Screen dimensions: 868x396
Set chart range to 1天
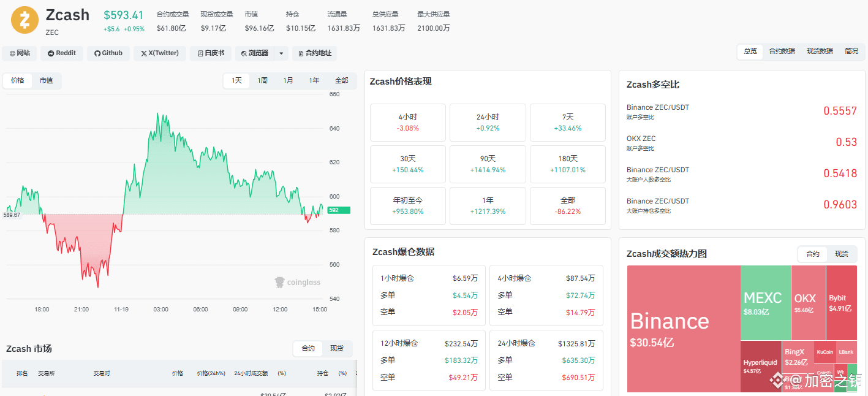point(236,80)
